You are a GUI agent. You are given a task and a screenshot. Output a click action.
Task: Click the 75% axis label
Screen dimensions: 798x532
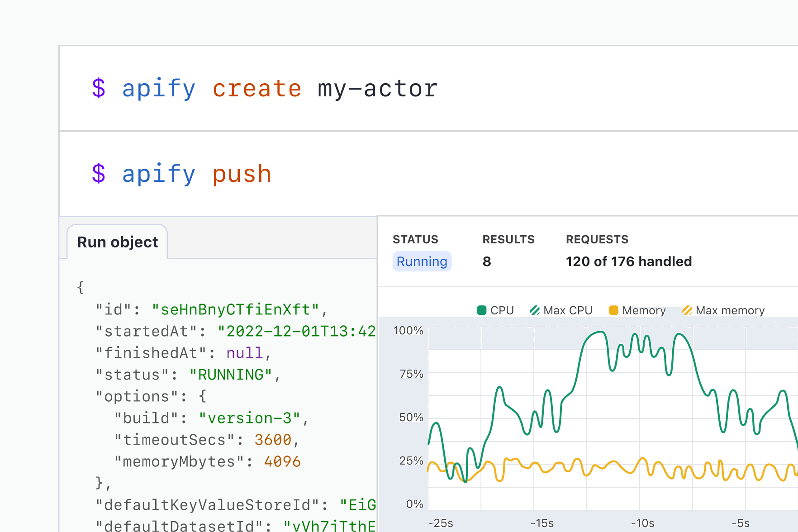(x=411, y=374)
